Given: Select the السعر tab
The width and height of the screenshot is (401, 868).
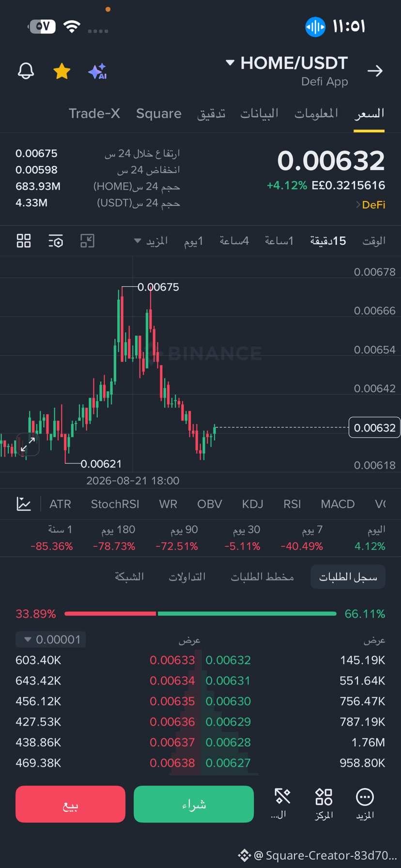Looking at the screenshot, I should pos(369,113).
